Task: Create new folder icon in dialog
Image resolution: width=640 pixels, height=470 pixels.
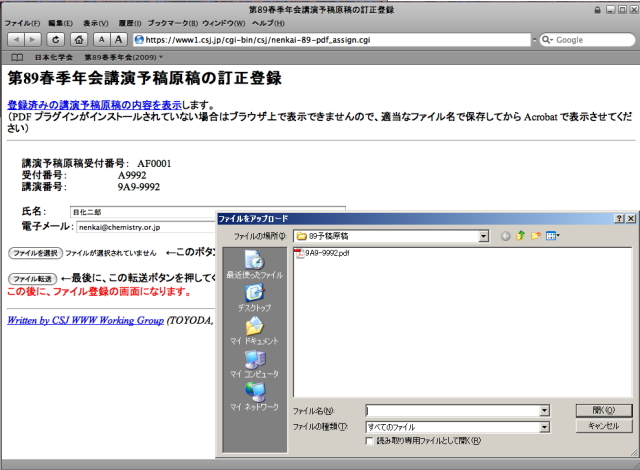Action: point(536,236)
